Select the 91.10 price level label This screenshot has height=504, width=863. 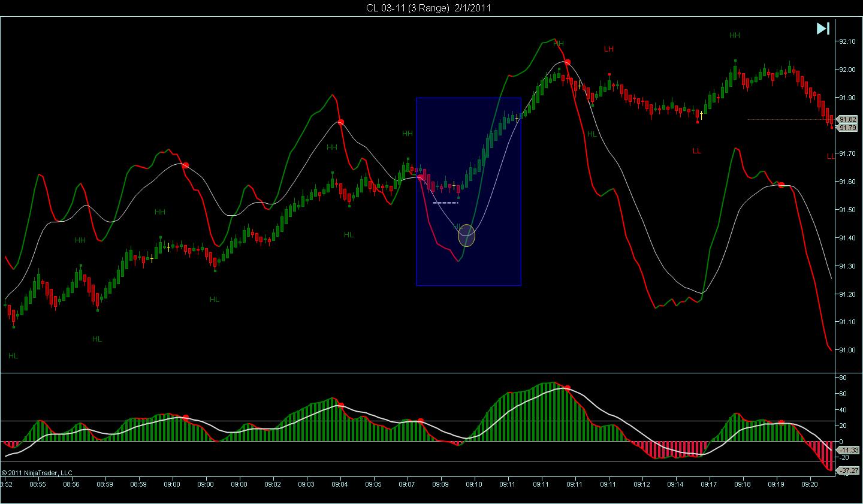(x=847, y=322)
